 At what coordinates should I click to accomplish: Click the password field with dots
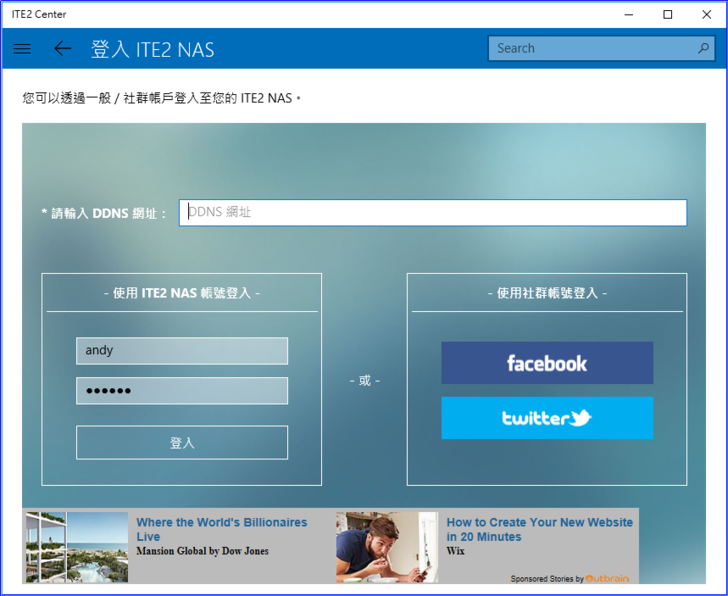tap(182, 391)
